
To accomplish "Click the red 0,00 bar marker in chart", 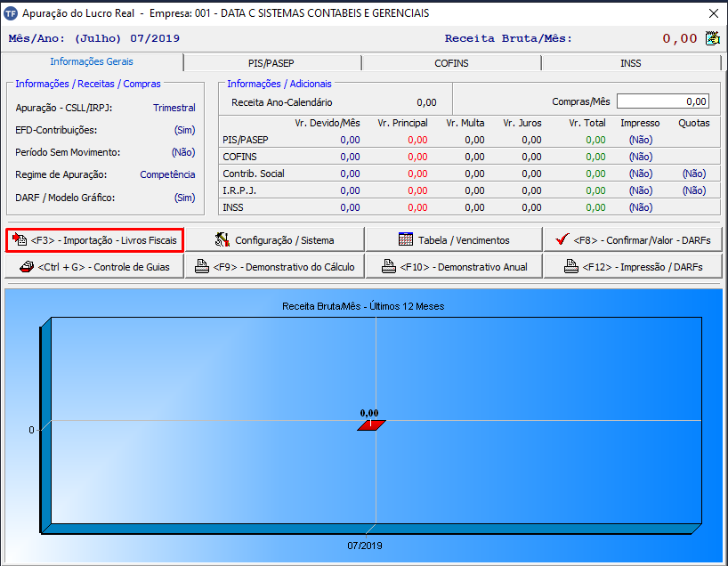I will click(371, 424).
